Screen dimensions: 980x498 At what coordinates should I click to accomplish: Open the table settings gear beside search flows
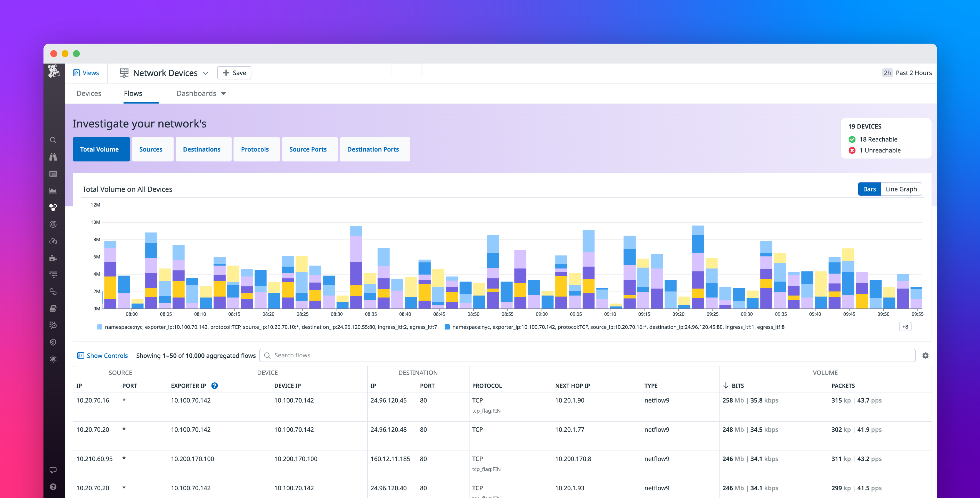pos(926,355)
